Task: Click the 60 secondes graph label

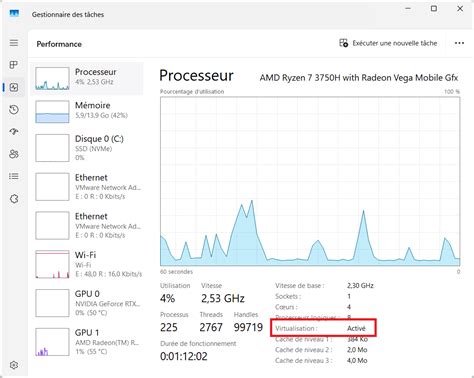Action: pos(176,272)
